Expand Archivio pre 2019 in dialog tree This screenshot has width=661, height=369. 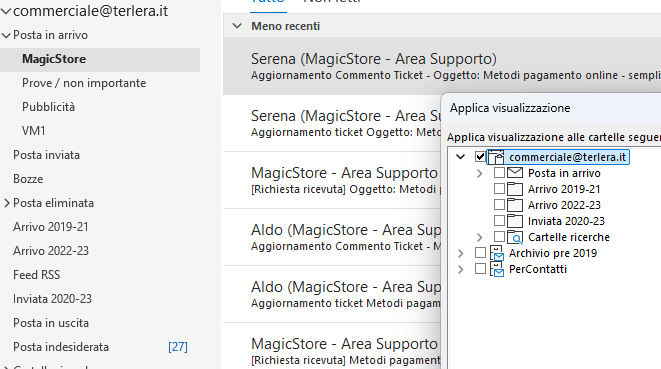coord(460,253)
